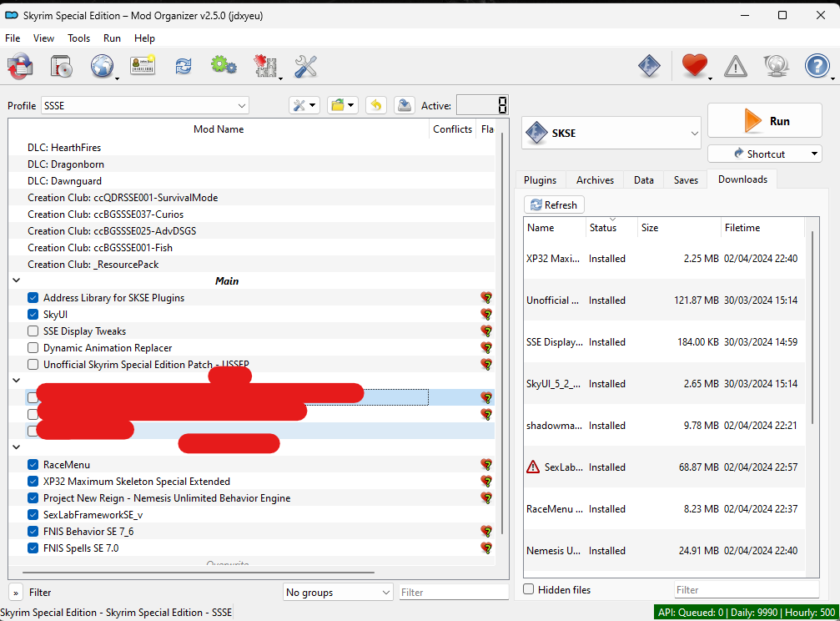Sort downloads by Status column
Viewport: 840px width, 621px height.
[x=611, y=228]
